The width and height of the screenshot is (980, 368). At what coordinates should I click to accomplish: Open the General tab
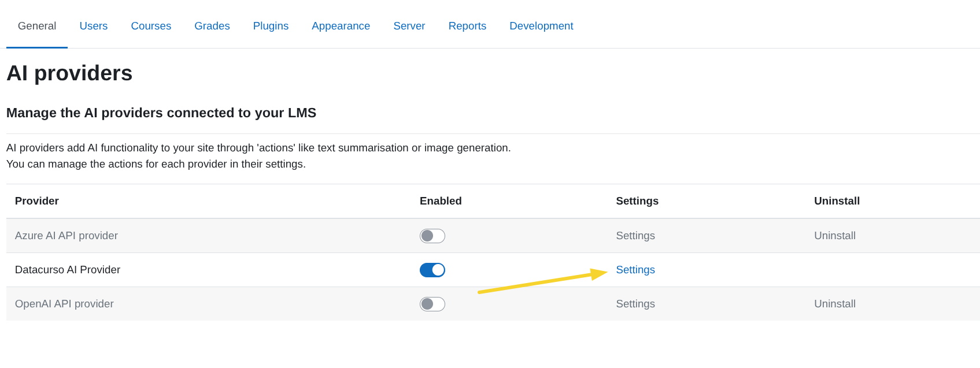(37, 26)
